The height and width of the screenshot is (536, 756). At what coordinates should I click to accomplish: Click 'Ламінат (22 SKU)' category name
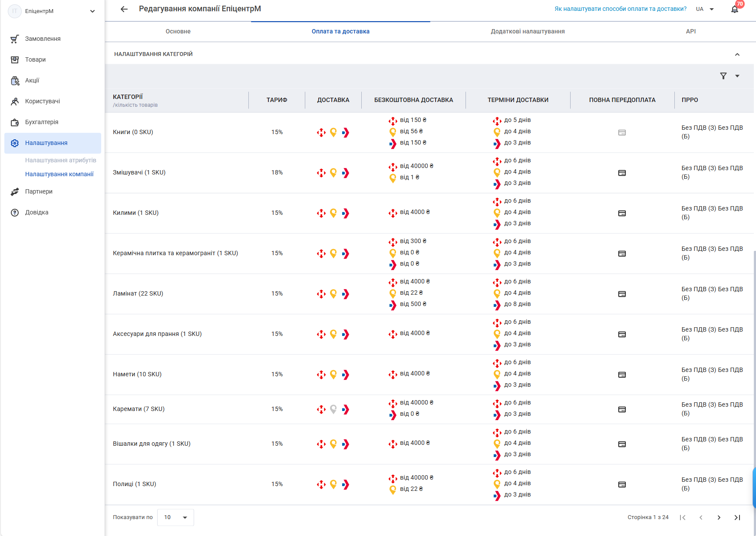pyautogui.click(x=138, y=293)
